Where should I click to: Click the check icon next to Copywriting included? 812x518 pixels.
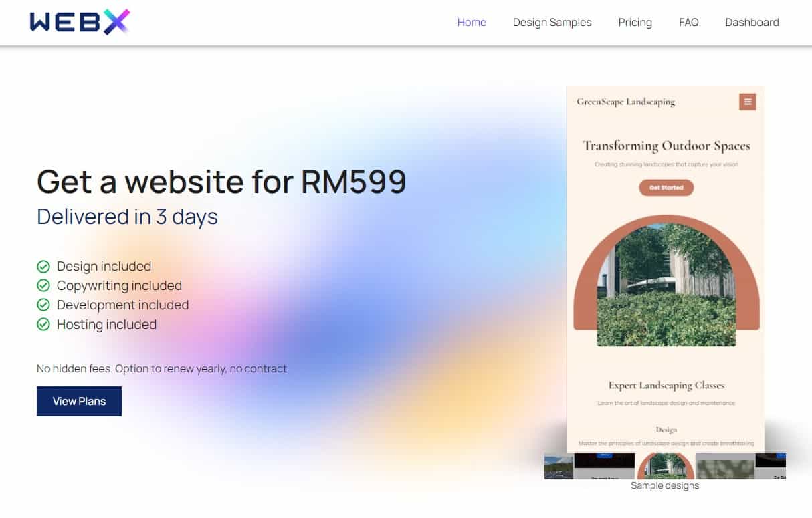[x=43, y=286]
